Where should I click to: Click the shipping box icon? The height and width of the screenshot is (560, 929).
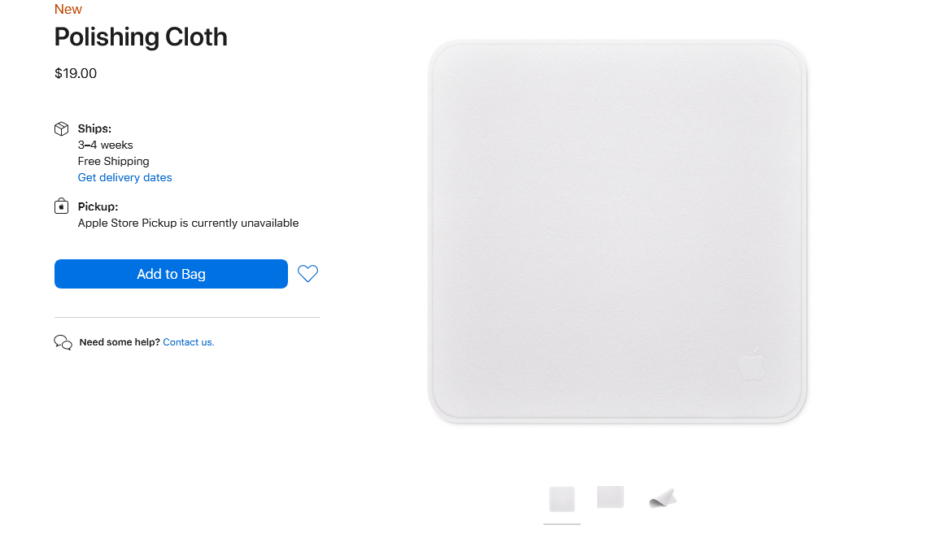coord(62,128)
